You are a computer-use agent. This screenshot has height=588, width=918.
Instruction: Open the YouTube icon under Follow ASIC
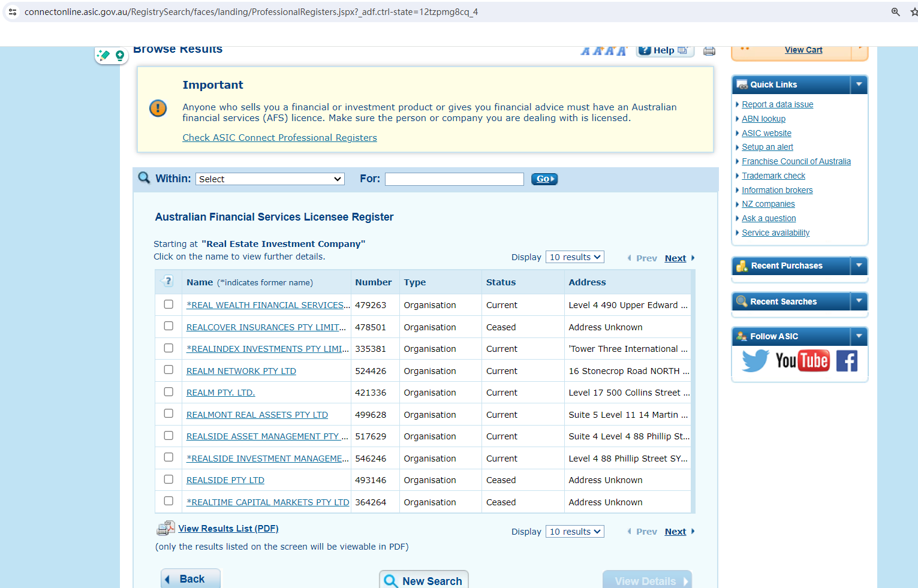tap(802, 361)
